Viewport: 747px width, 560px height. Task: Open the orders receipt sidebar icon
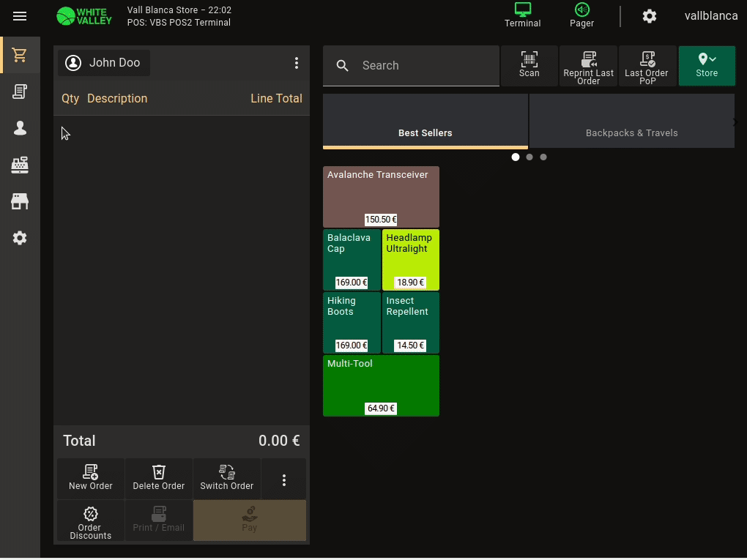pos(20,92)
